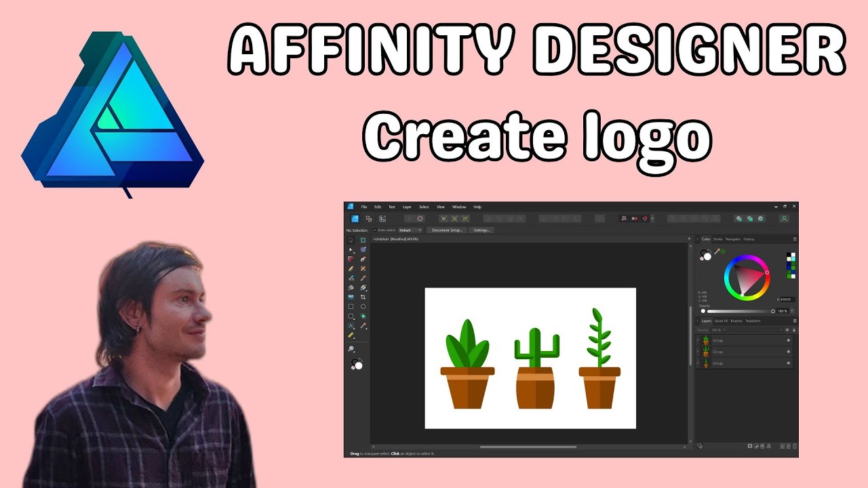The width and height of the screenshot is (868, 488).
Task: Hide the cactus Group layer
Action: [789, 352]
